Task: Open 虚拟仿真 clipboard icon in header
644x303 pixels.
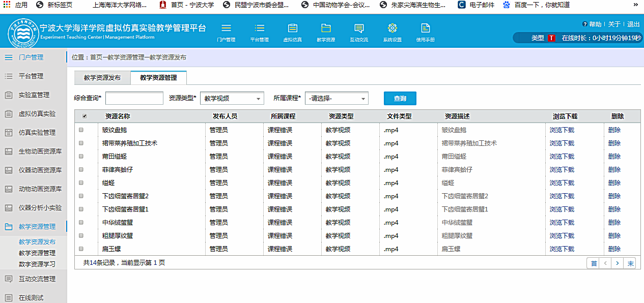Action: pyautogui.click(x=292, y=28)
